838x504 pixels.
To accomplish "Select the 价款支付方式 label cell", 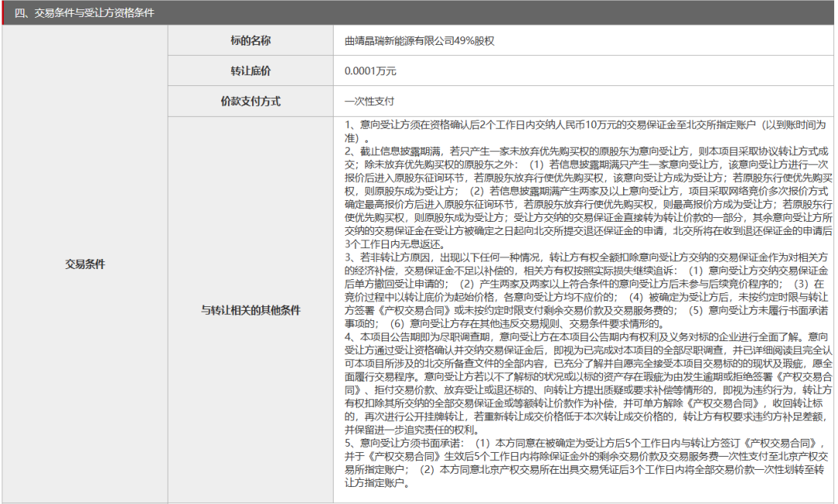I will [250, 101].
